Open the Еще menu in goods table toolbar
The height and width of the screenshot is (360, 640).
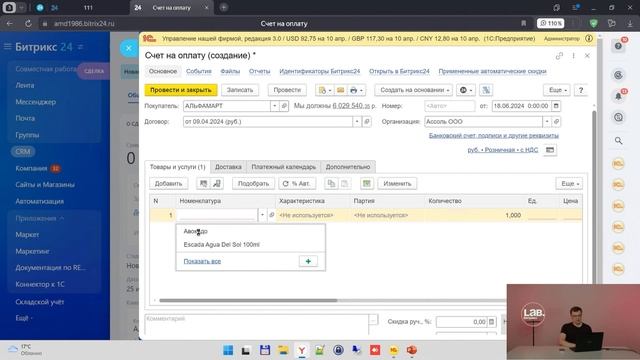(x=569, y=184)
